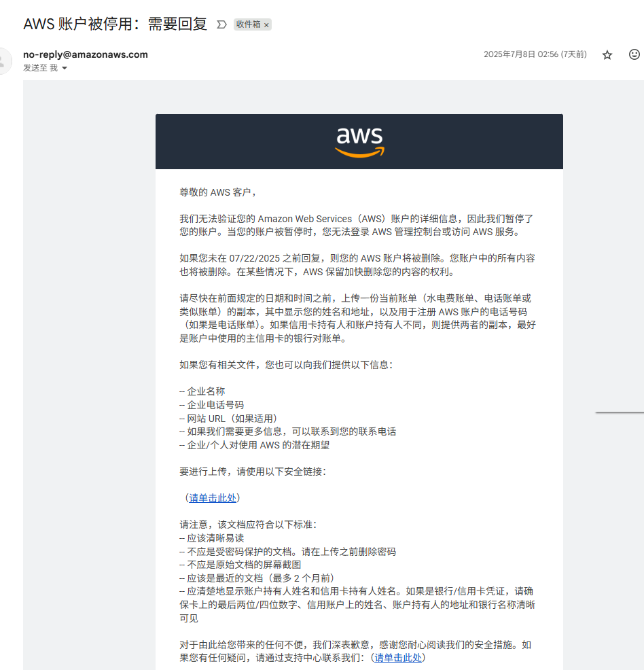Screen dimensions: 644x670
Task: Click the line – 网站 URL（如果适用）
Action: coord(228,419)
